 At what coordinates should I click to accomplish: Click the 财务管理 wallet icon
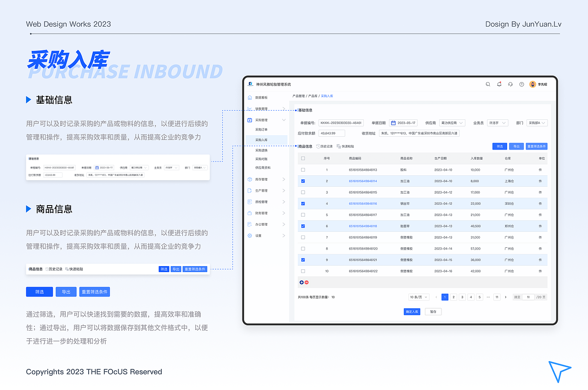click(x=250, y=213)
